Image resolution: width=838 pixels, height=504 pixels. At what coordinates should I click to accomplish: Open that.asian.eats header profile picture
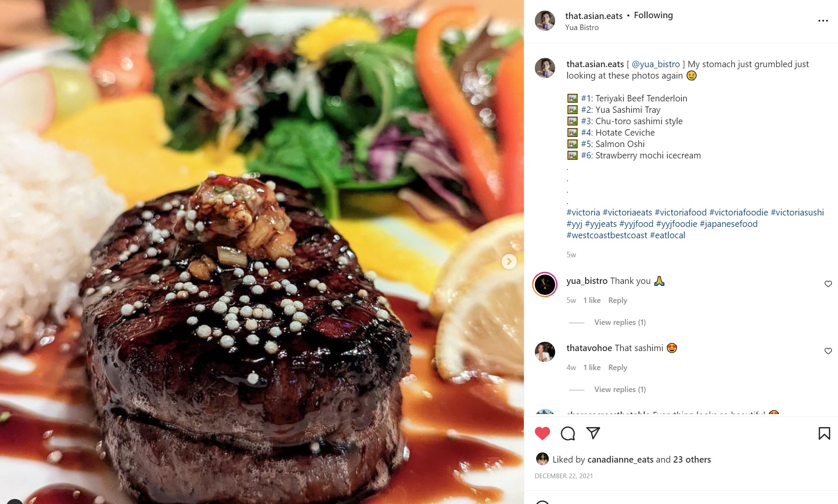pos(545,21)
